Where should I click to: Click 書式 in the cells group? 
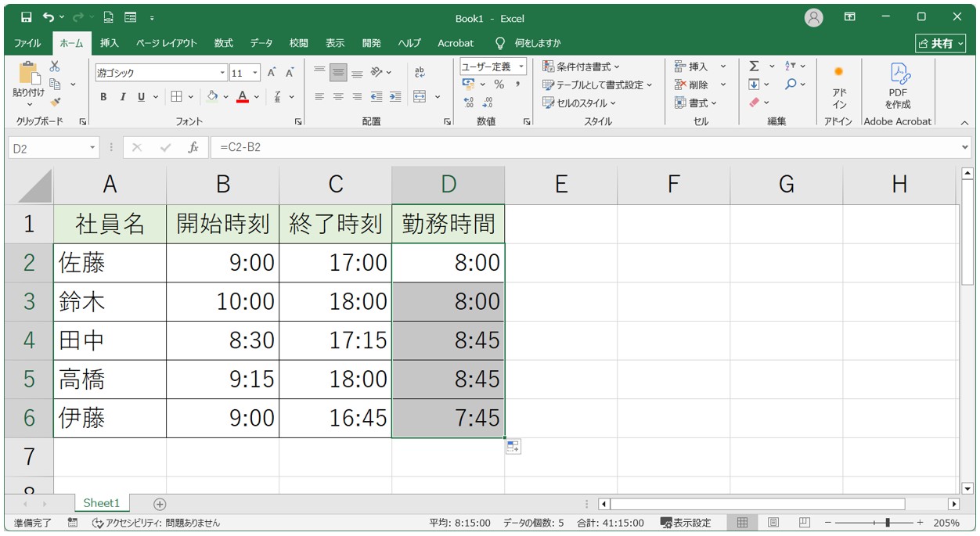click(x=696, y=103)
